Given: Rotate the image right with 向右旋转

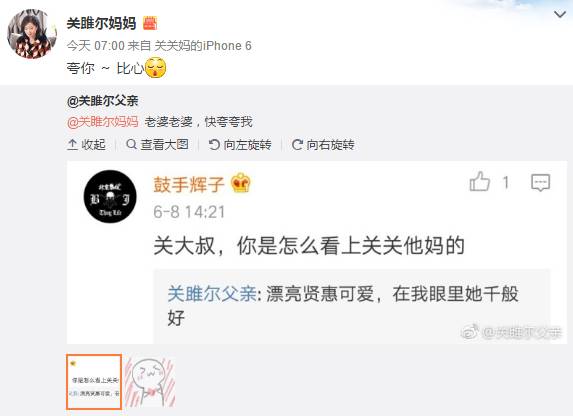Looking at the screenshot, I should pos(323,145).
